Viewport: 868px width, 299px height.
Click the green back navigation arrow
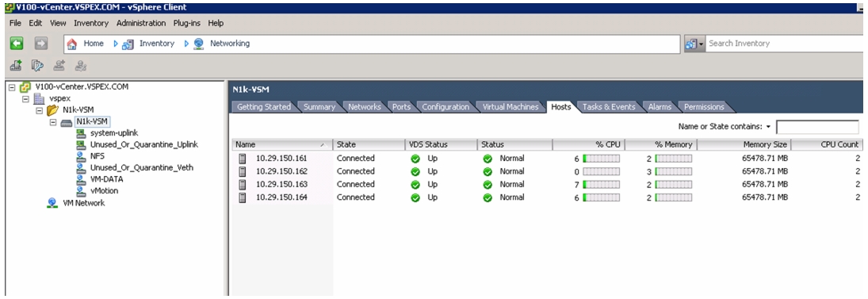coord(17,44)
